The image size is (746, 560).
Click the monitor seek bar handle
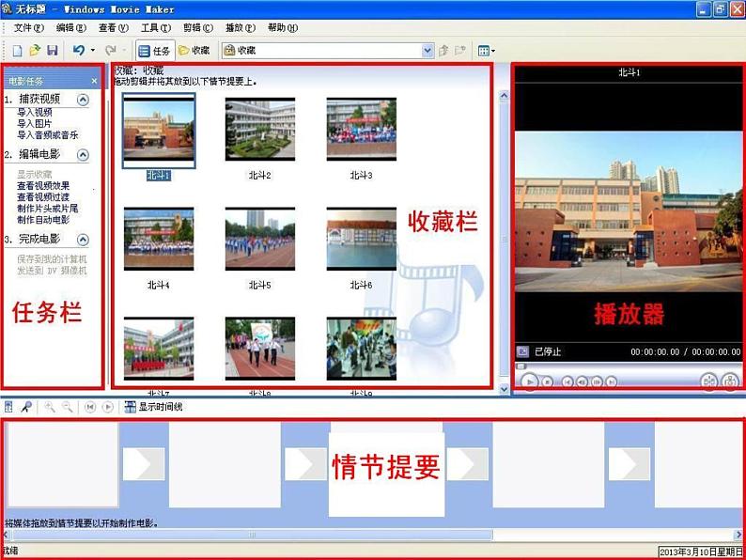tap(521, 366)
